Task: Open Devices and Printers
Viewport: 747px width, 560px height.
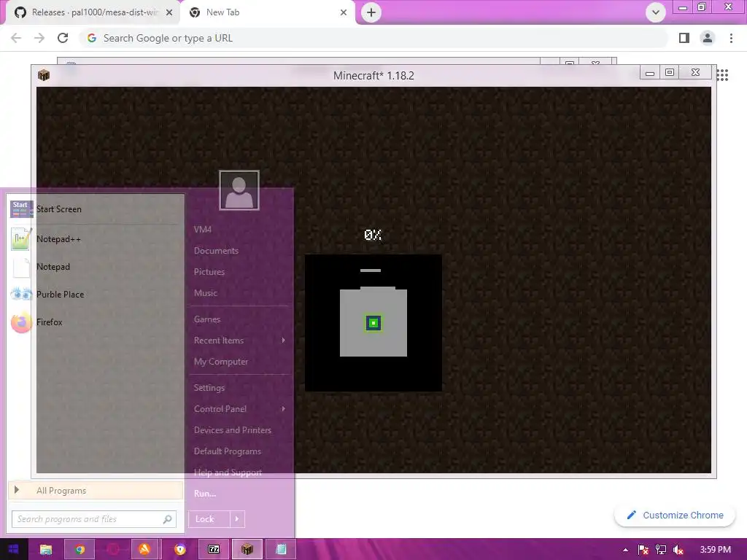Action: point(233,430)
